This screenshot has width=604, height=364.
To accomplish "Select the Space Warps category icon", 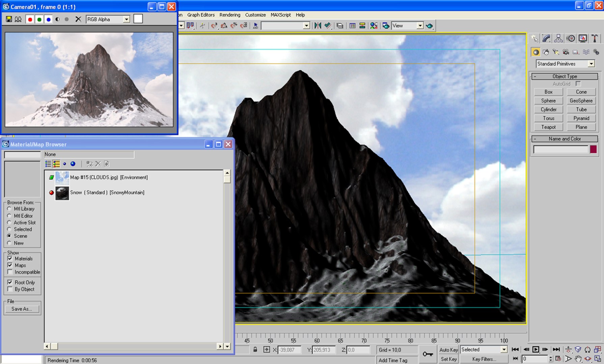I will [586, 52].
